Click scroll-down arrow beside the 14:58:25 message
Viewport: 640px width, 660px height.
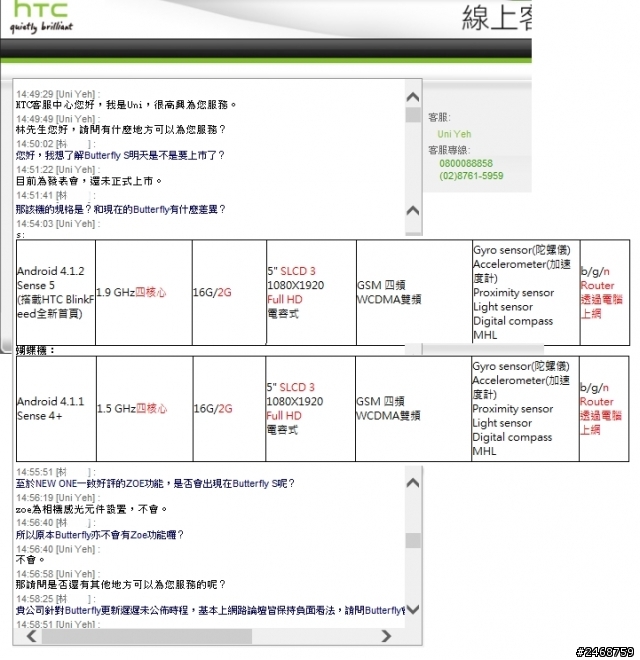coord(413,609)
